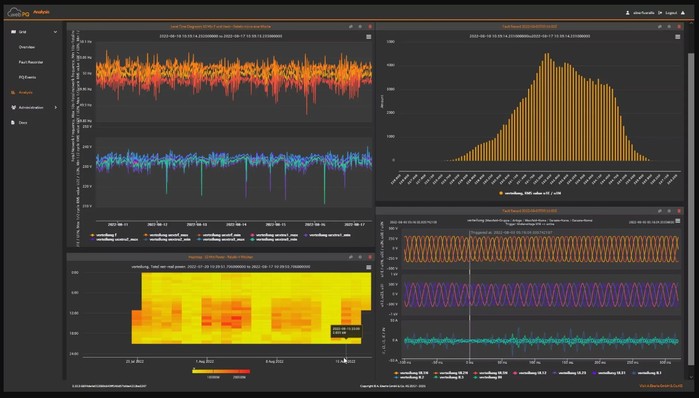Open hamburger chart menu of waveform panel

(x=678, y=221)
